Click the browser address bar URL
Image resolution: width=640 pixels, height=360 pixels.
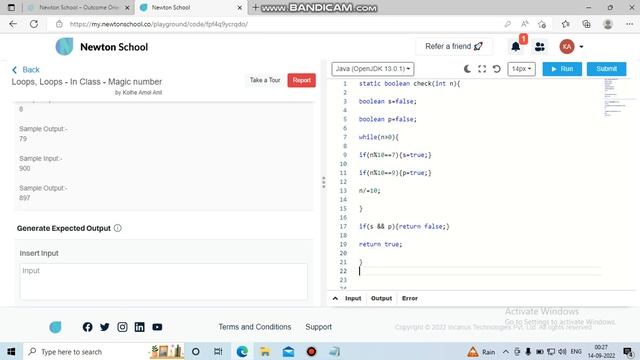coord(158,24)
